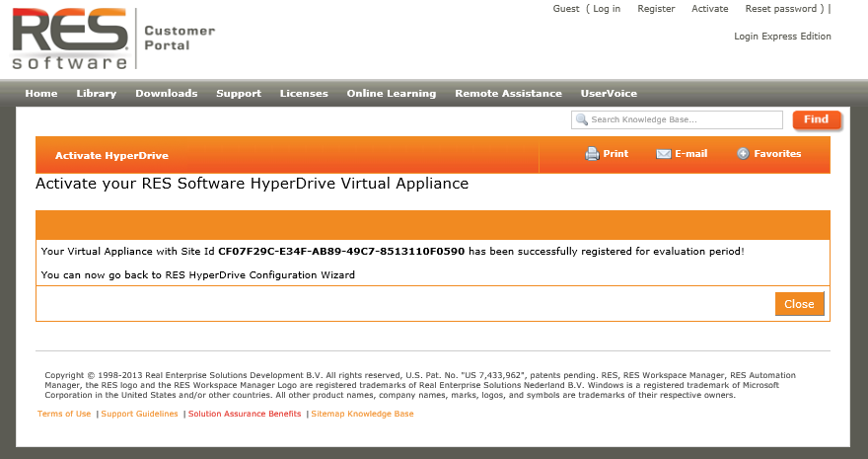Open Online Learning
The height and width of the screenshot is (459, 868).
[392, 93]
